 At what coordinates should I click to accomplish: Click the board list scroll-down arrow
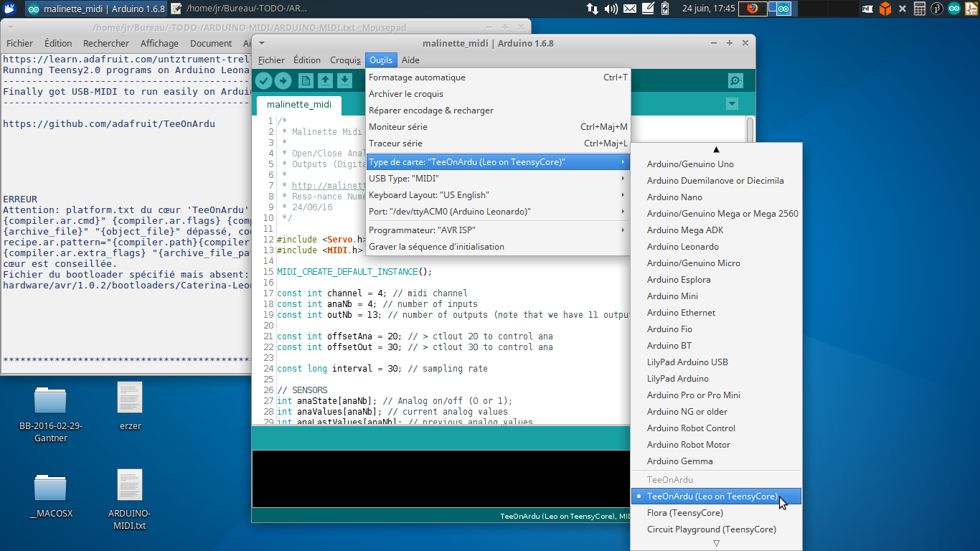[715, 544]
